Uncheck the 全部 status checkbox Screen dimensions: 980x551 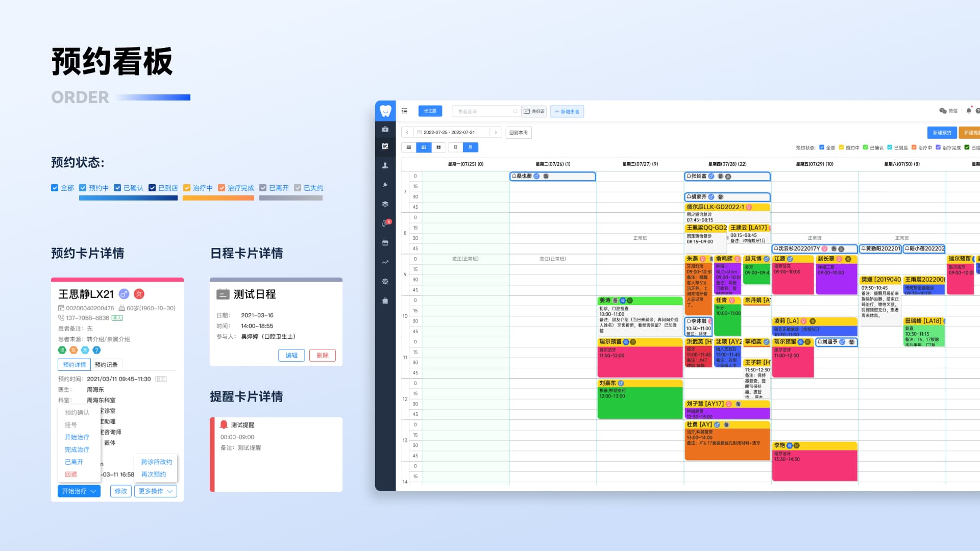(55, 188)
